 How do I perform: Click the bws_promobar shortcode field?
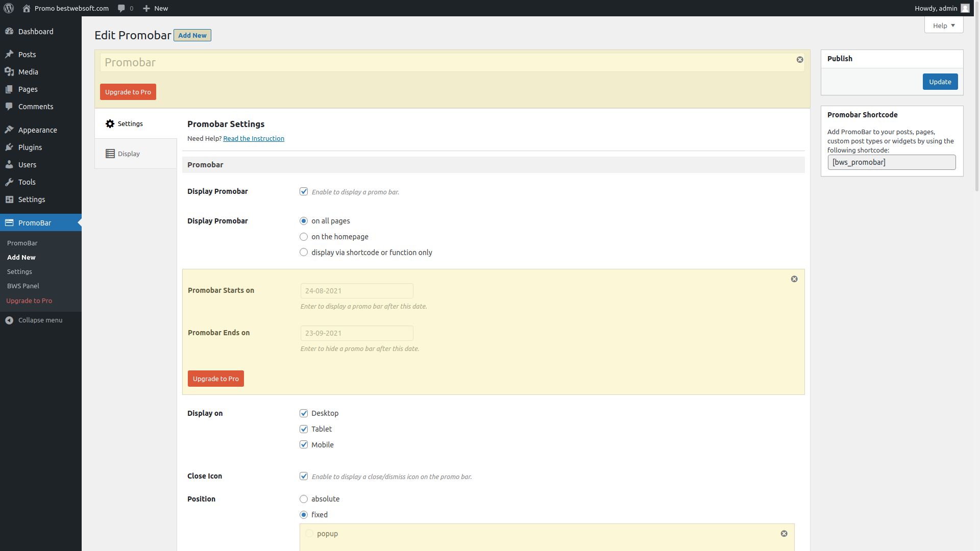[892, 162]
